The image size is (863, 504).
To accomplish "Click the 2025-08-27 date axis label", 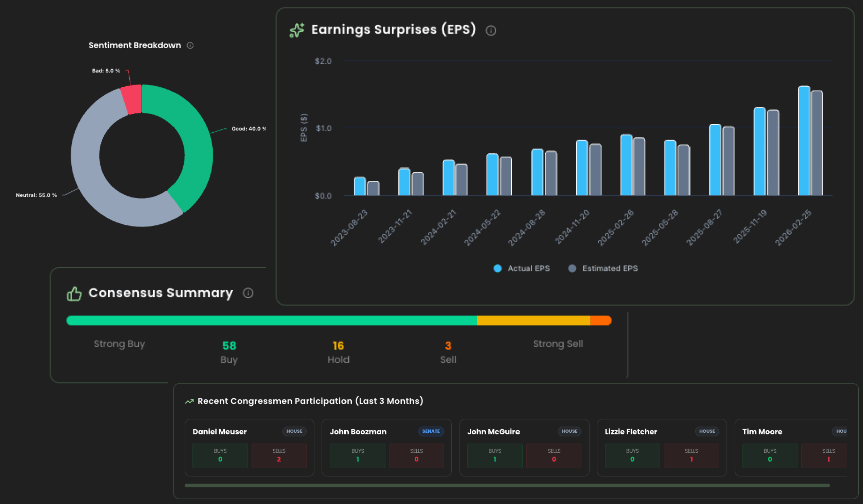I will [x=705, y=227].
